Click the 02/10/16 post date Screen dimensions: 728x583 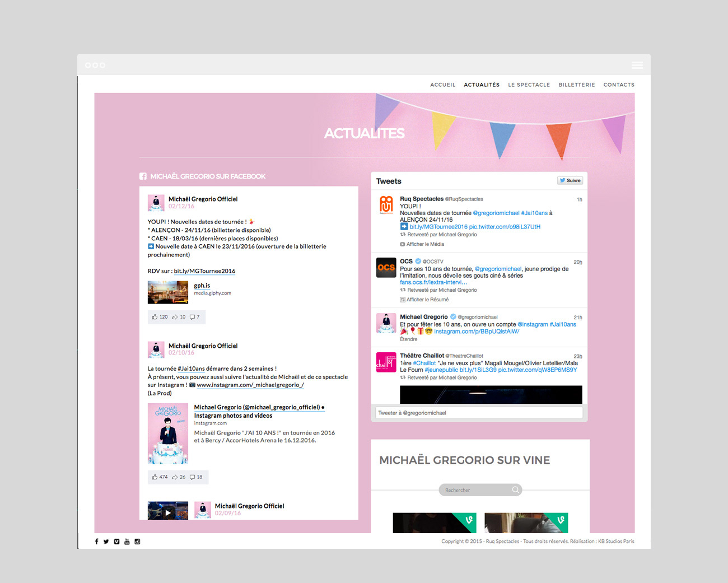coord(181,353)
